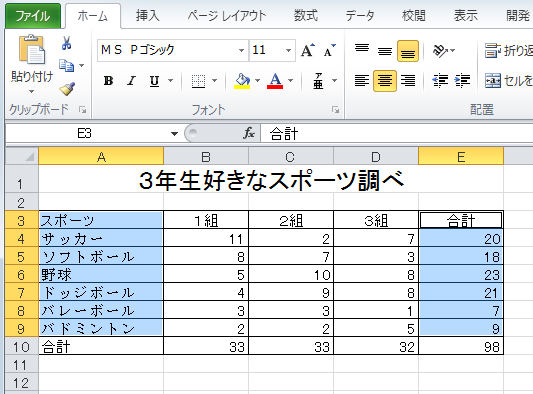Click cell containing 野球
This screenshot has height=394, width=533.
click(101, 275)
